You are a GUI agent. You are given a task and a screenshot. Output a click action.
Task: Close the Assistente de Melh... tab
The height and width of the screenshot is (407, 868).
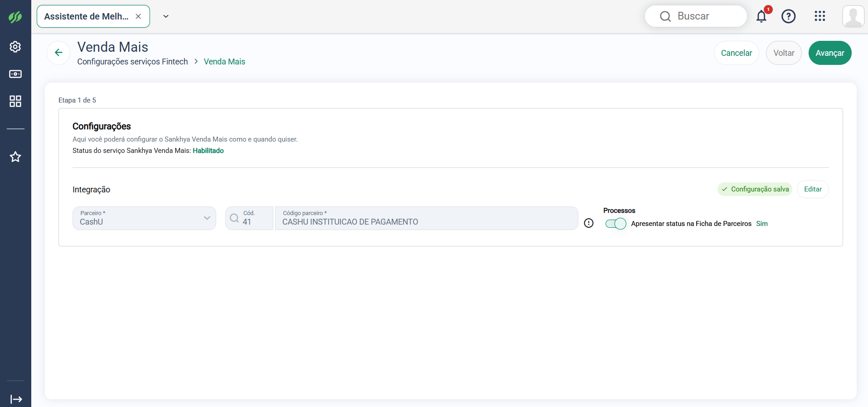tap(138, 16)
